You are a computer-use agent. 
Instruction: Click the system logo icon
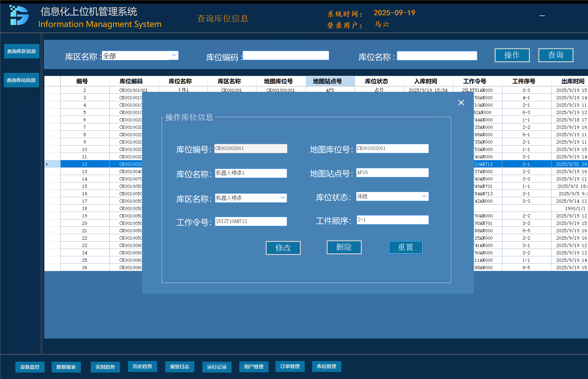19,15
